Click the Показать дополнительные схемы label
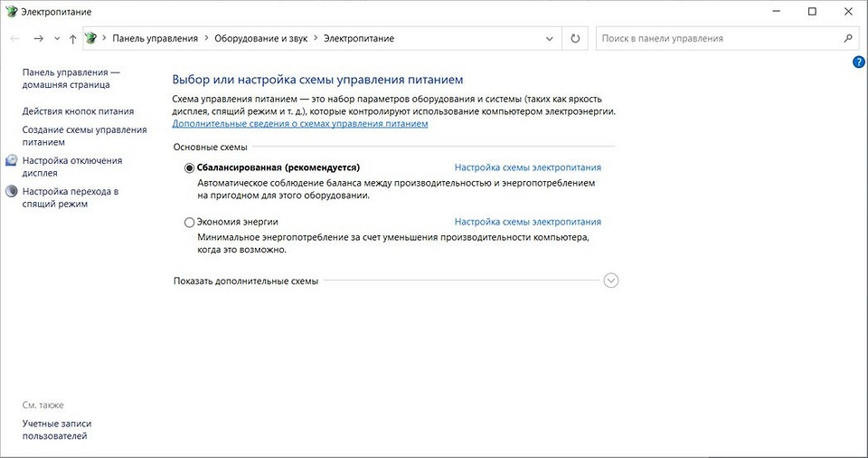The width and height of the screenshot is (868, 458). 246,281
